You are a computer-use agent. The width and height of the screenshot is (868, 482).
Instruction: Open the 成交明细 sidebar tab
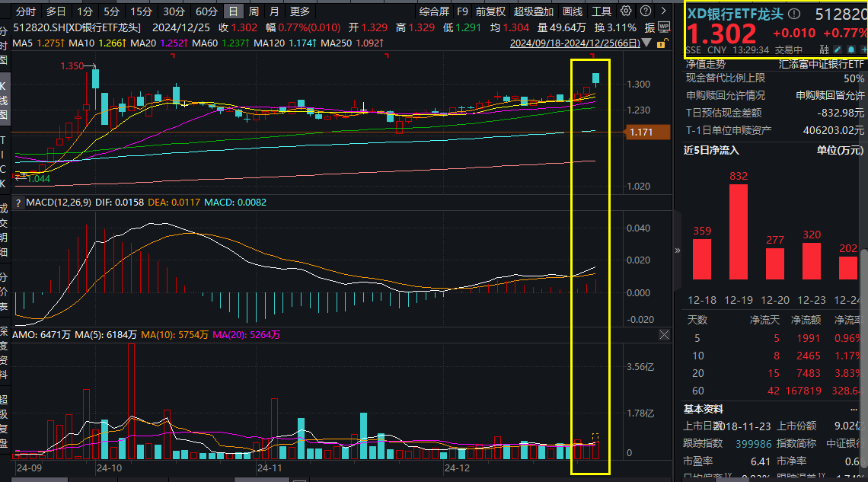(x=3, y=230)
